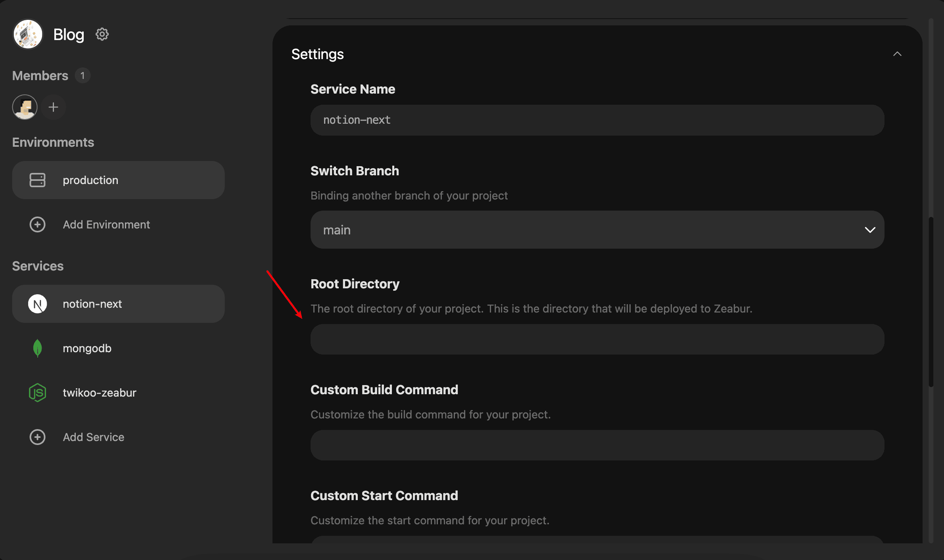Click the branch dropdown arrow

coord(870,230)
